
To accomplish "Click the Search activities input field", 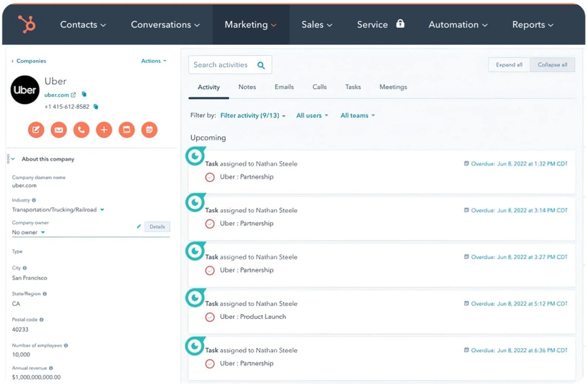I will tap(230, 65).
